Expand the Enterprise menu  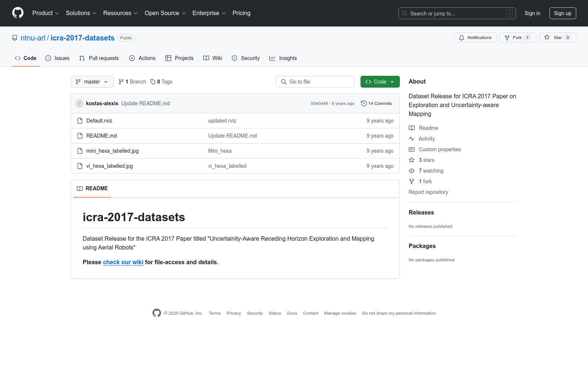209,13
